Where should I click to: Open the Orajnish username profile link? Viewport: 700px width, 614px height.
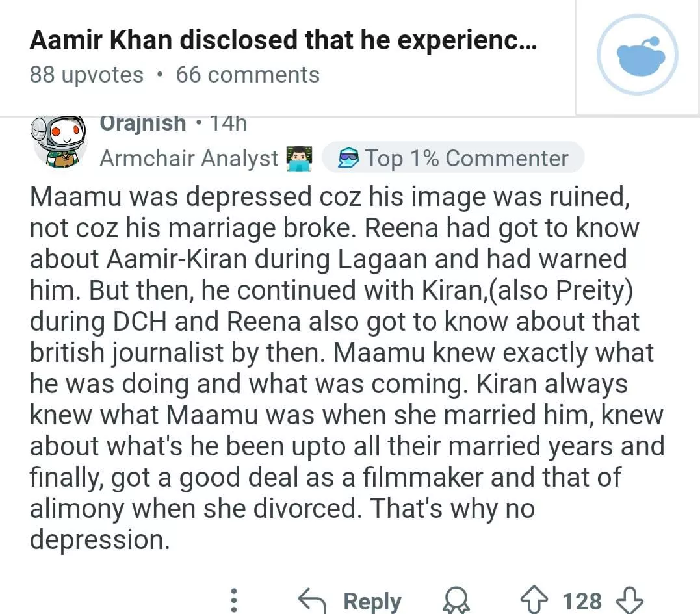coord(142,123)
